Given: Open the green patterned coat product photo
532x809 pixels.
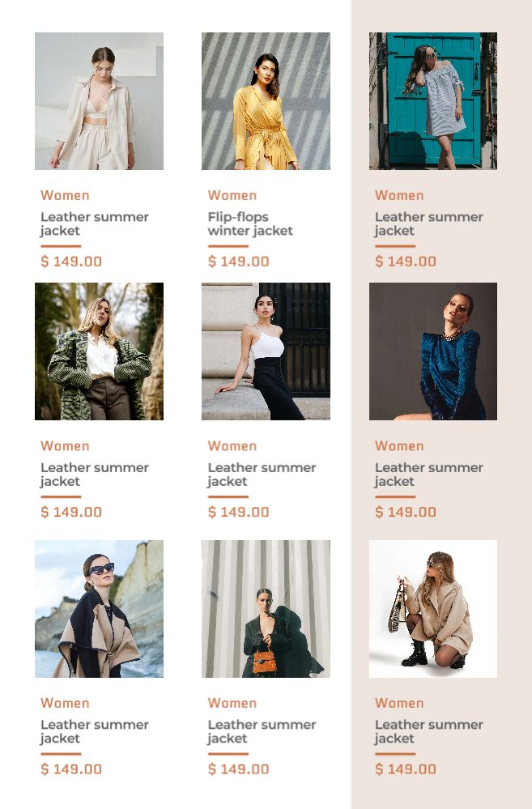Looking at the screenshot, I should (x=99, y=351).
